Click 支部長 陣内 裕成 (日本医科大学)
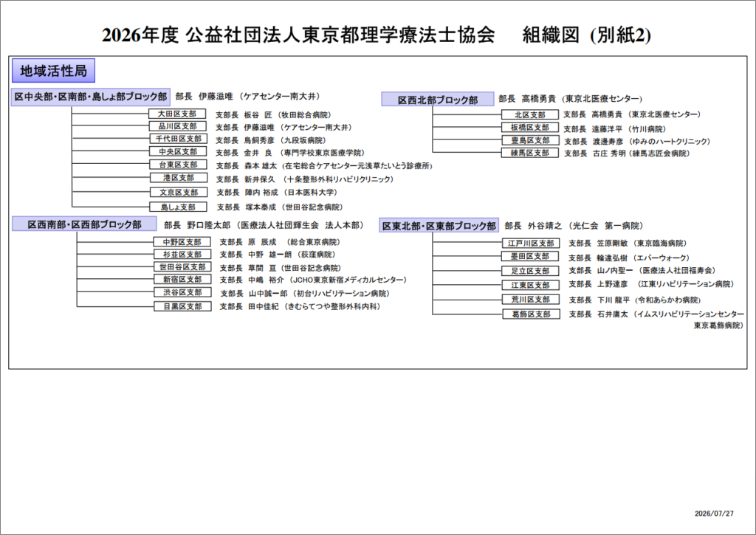Viewport: 756px width, 535px height. coord(277,193)
